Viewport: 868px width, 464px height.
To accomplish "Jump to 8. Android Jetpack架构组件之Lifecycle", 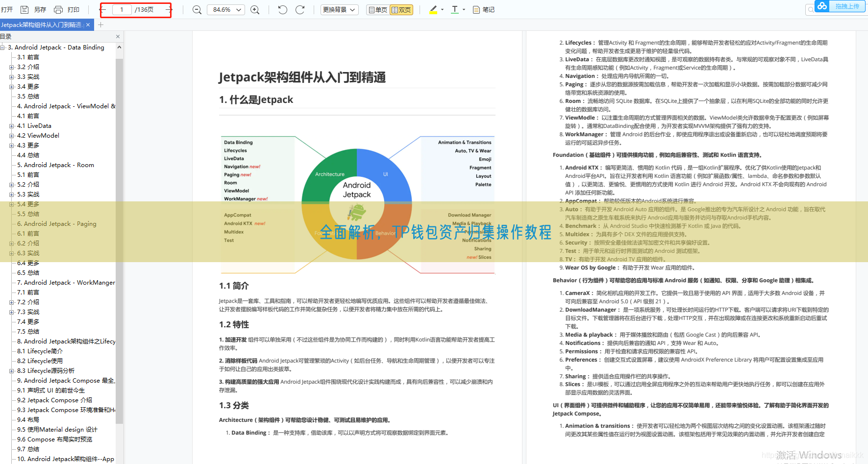I will pyautogui.click(x=66, y=342).
